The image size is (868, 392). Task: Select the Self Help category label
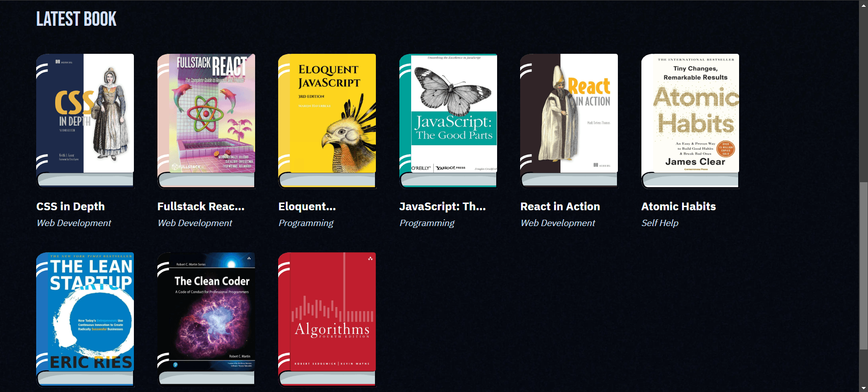[x=660, y=223]
